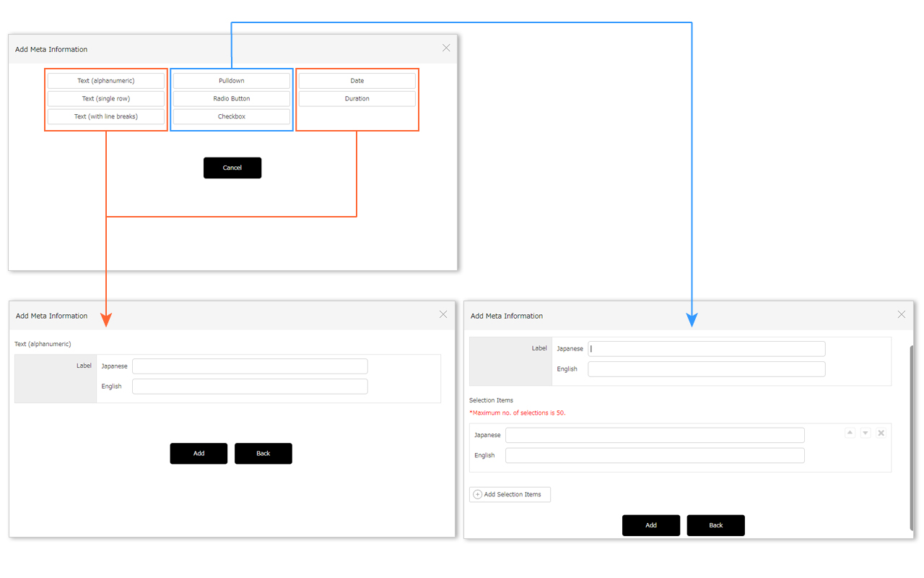Click Cancel in the type selection dialog

click(x=232, y=168)
